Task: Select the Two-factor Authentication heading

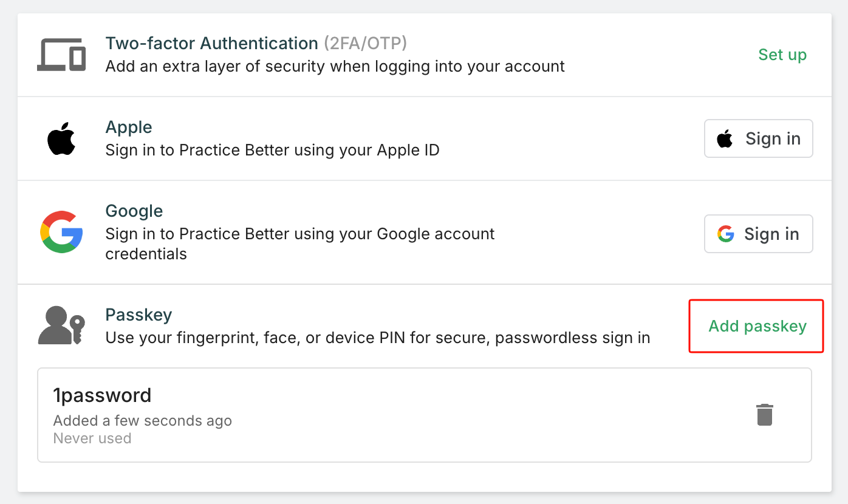Action: coord(211,44)
